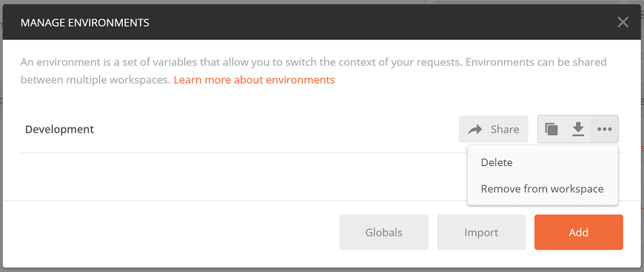Click the dark dialog header bar

point(322,22)
